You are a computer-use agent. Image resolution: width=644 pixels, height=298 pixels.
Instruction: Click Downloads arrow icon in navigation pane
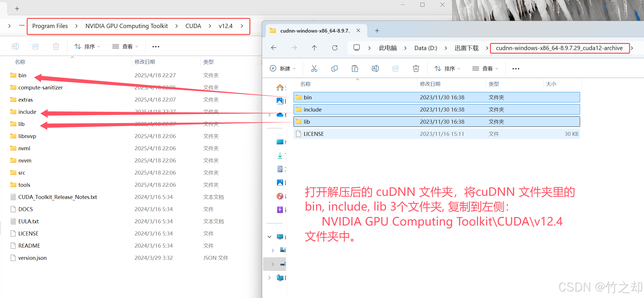280,155
